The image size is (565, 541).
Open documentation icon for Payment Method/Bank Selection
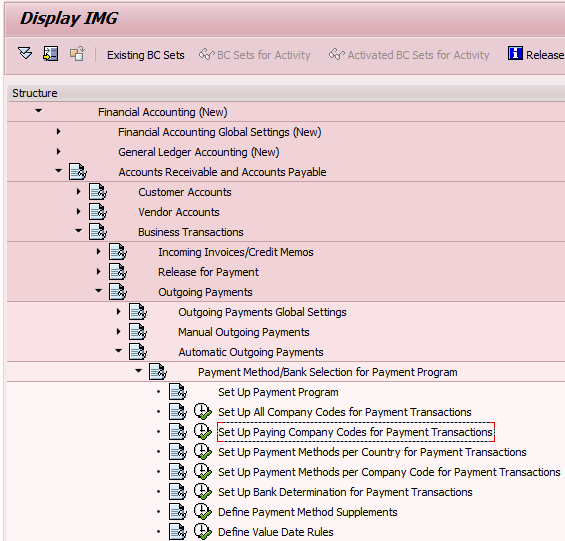click(158, 372)
